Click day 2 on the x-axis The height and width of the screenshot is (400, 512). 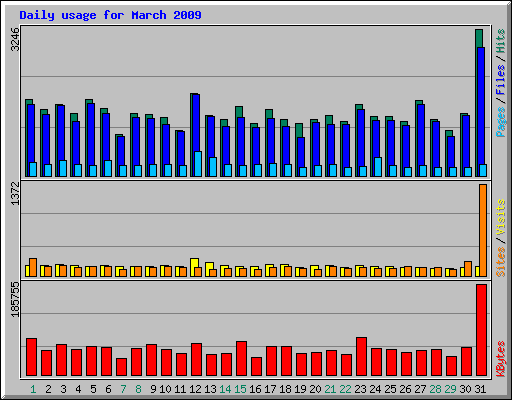tap(48, 389)
